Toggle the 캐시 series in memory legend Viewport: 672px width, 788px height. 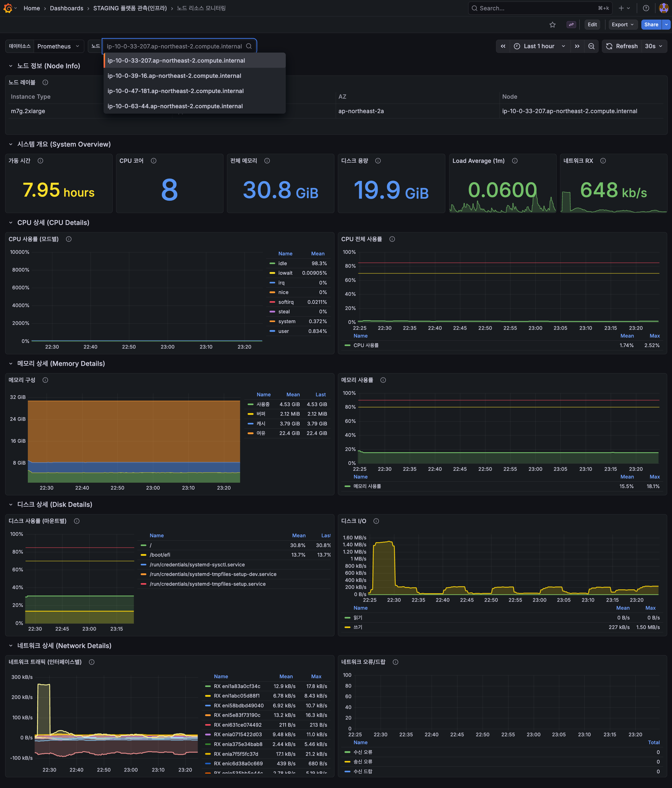pyautogui.click(x=261, y=423)
